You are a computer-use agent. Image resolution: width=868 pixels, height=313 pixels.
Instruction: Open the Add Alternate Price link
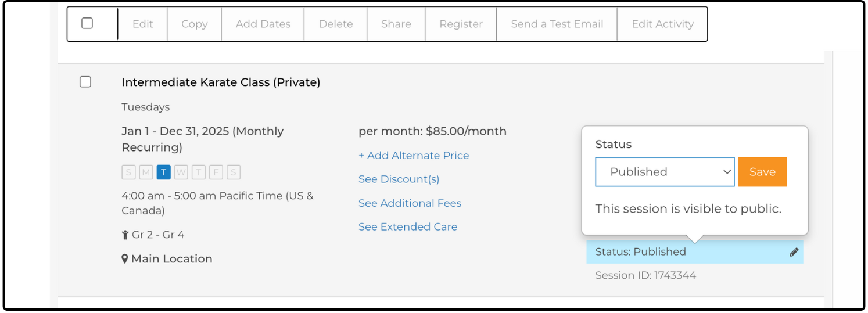(x=414, y=156)
